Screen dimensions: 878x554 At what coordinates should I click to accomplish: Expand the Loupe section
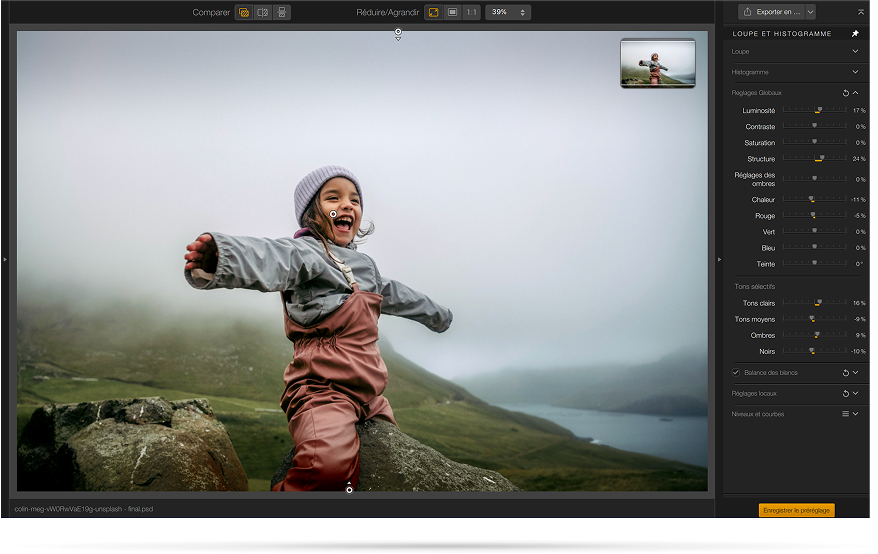(855, 52)
